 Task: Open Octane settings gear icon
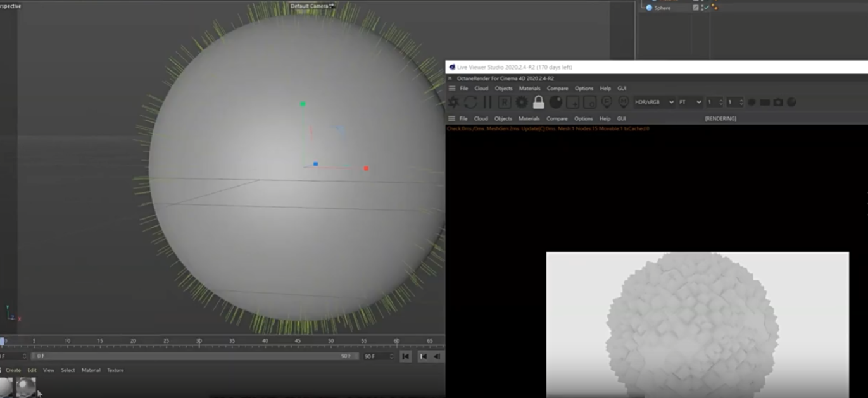click(x=521, y=102)
